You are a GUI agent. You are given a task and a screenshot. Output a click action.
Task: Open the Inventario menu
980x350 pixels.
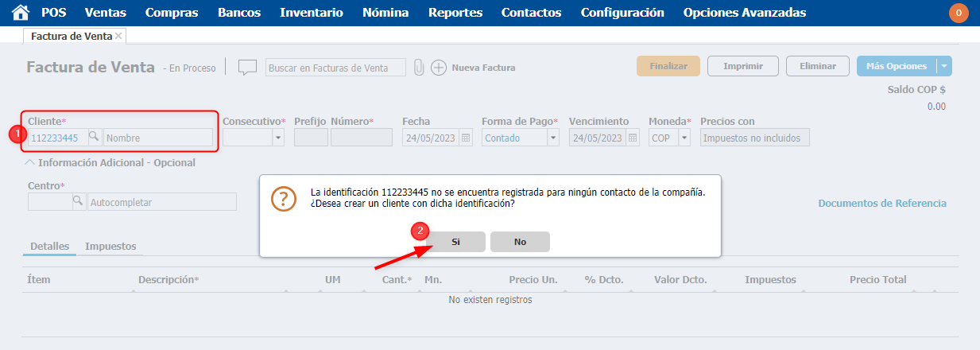tap(312, 13)
